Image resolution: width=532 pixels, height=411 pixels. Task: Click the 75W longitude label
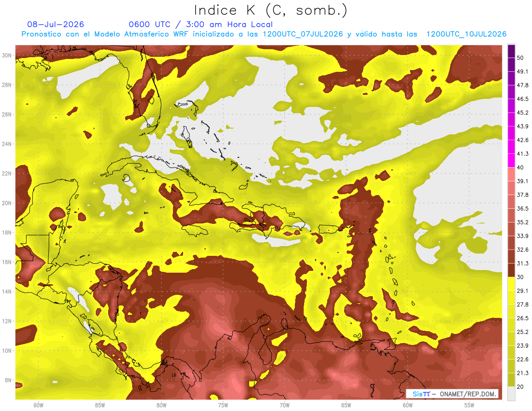click(x=223, y=405)
